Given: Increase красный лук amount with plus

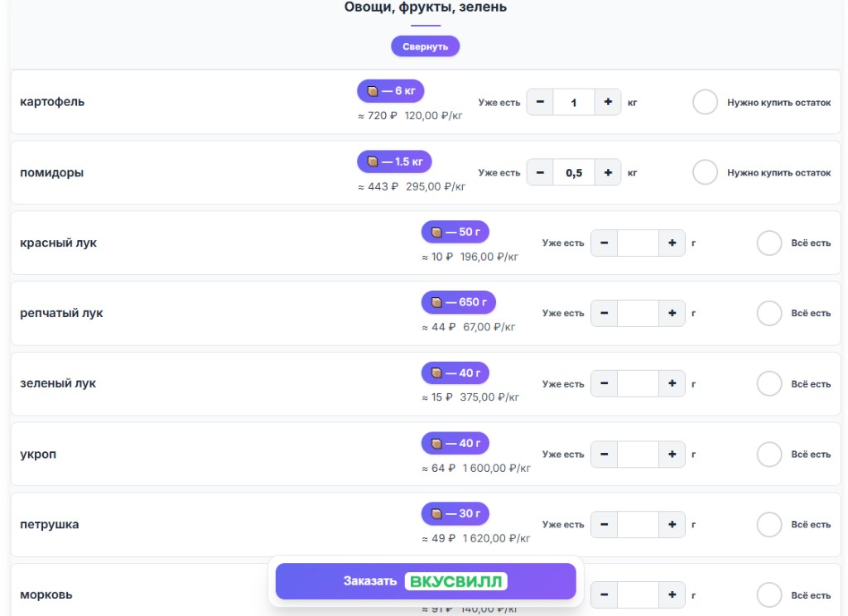Looking at the screenshot, I should point(672,243).
